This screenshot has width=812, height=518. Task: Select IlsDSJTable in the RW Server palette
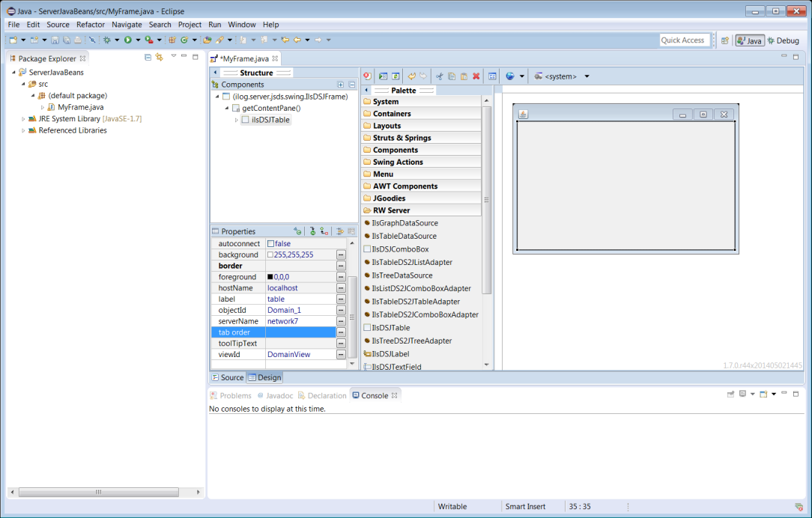click(x=390, y=328)
